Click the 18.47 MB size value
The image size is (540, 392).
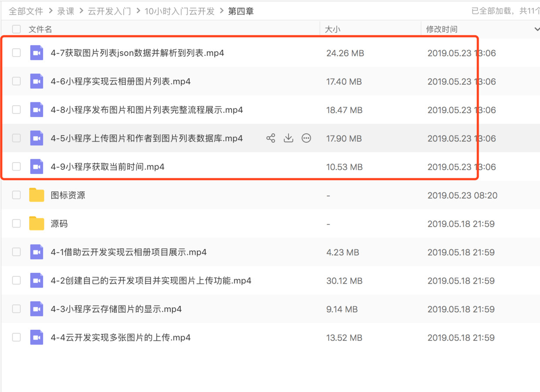tap(344, 110)
